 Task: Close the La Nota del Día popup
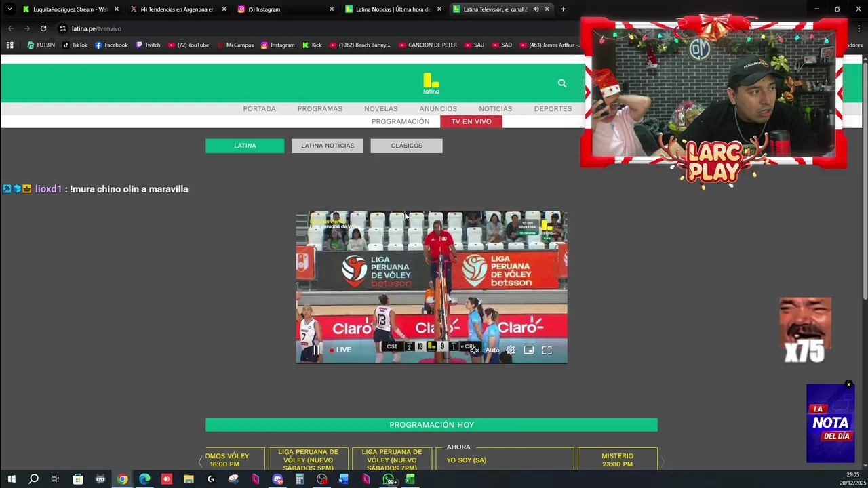[848, 385]
